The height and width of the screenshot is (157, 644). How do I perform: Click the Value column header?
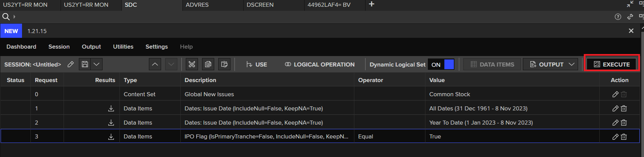pyautogui.click(x=437, y=80)
